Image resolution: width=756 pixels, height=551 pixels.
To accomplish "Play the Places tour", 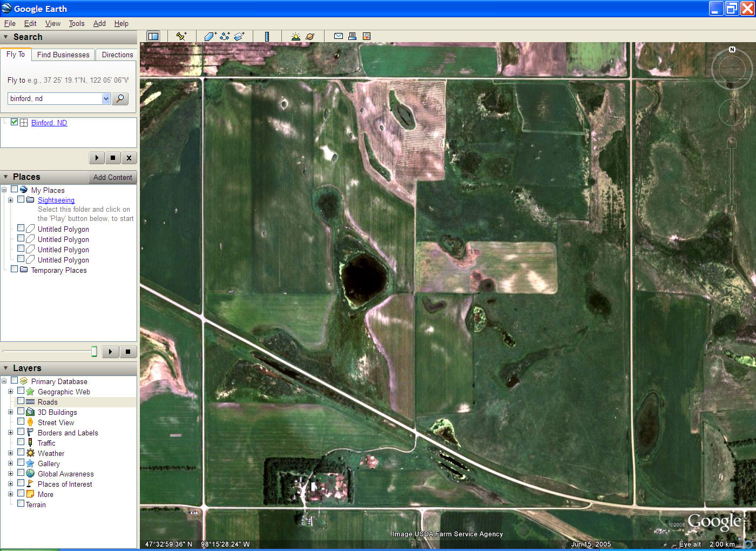I will [110, 352].
